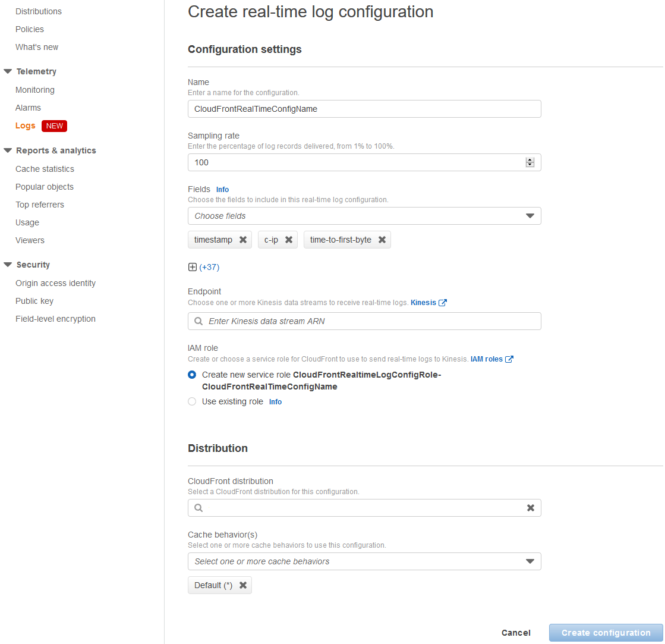Go to Distributions in the sidebar
665x644 pixels.
(x=39, y=11)
